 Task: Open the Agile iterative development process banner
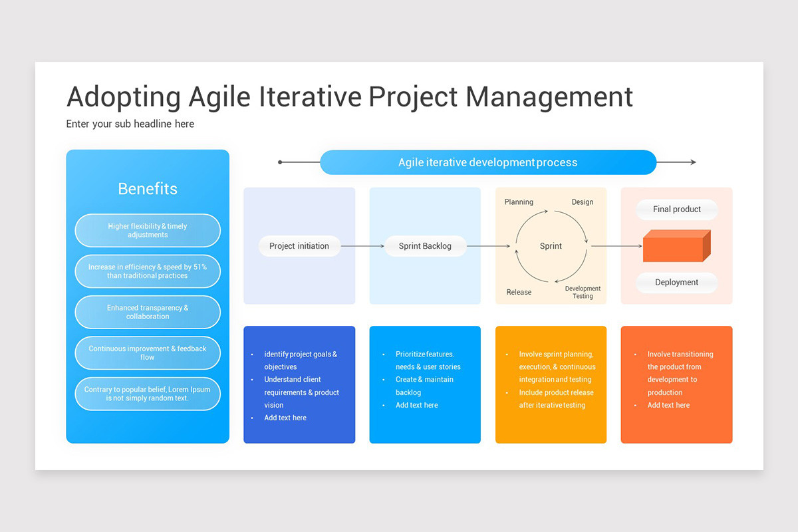pyautogui.click(x=487, y=162)
